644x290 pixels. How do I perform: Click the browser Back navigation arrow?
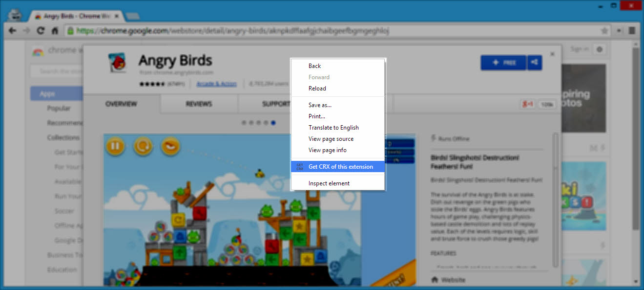click(x=12, y=30)
